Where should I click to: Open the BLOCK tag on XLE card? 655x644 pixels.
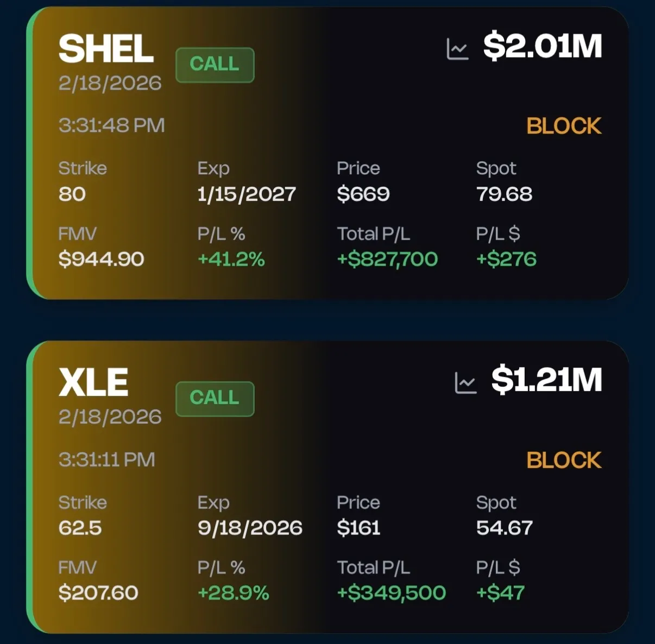563,460
